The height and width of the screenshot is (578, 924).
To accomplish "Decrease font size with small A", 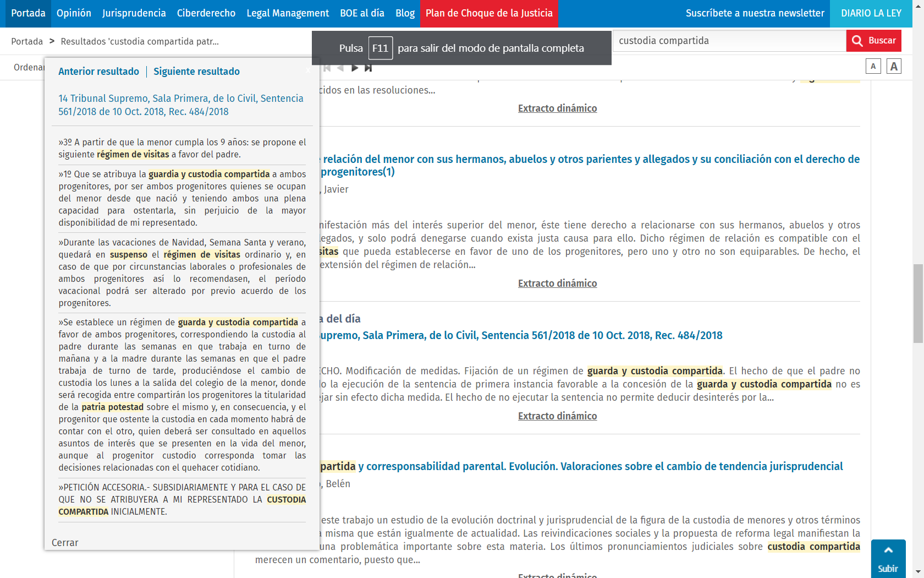I will [873, 67].
